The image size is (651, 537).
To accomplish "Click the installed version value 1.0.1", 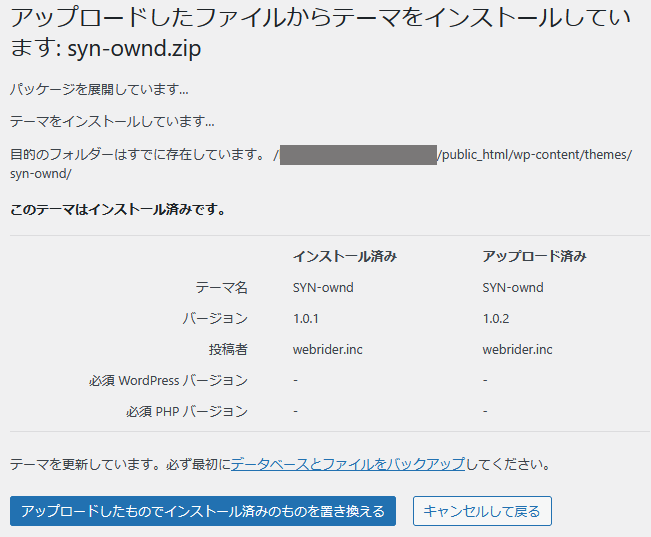I will pyautogui.click(x=305, y=318).
